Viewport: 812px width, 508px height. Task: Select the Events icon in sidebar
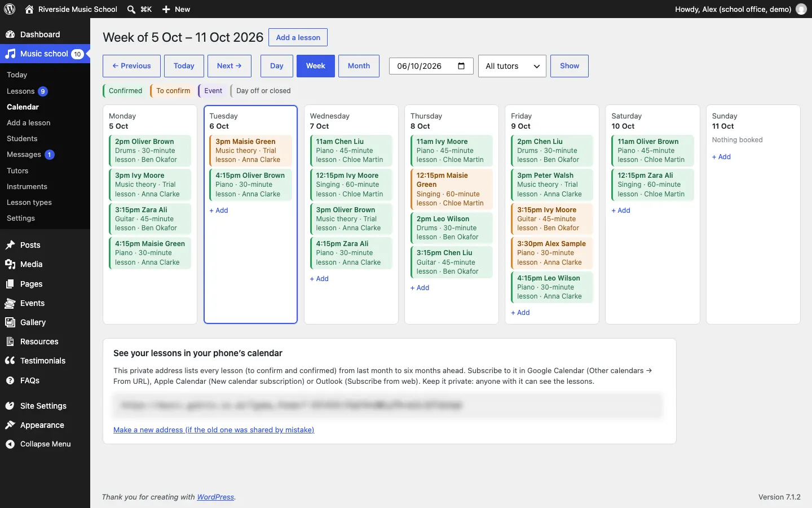[10, 303]
